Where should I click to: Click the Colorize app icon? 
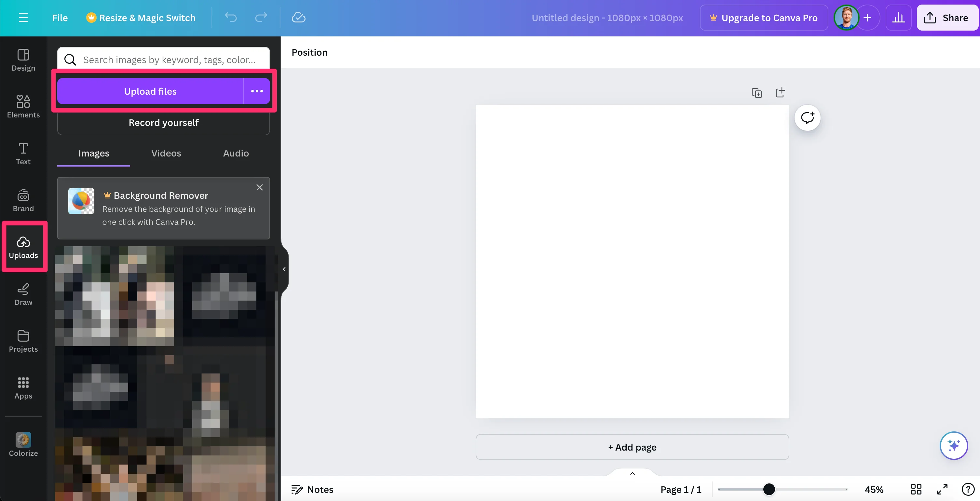pyautogui.click(x=23, y=440)
